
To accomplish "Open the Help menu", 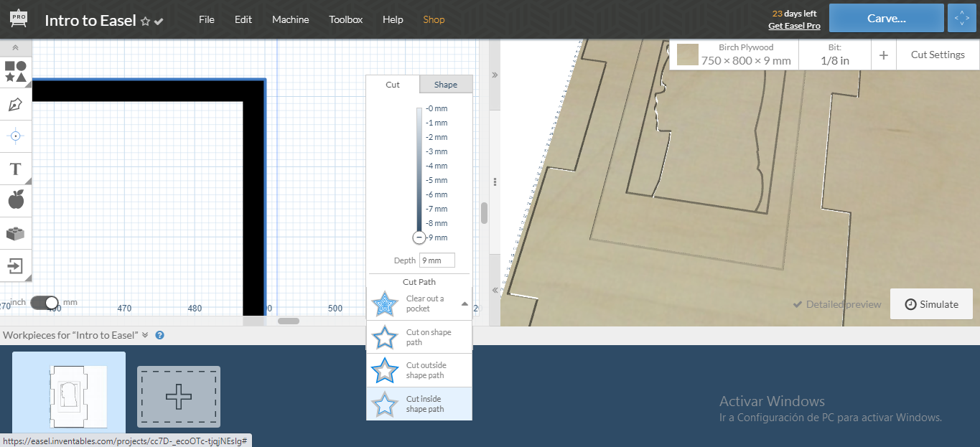I will click(x=393, y=19).
